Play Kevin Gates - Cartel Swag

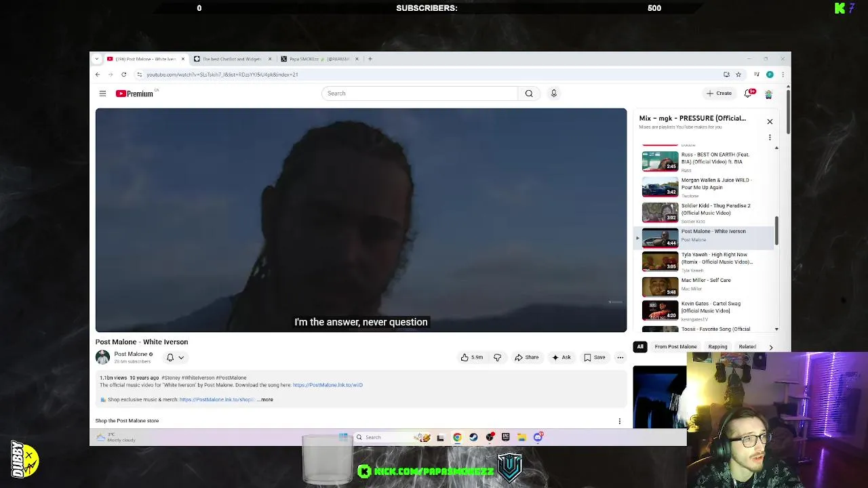point(705,310)
